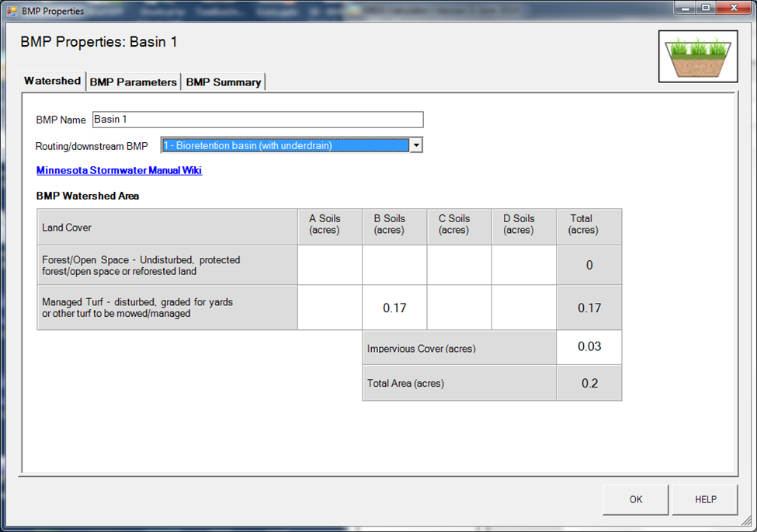Click Managed Turf C Soils cell

tap(459, 308)
